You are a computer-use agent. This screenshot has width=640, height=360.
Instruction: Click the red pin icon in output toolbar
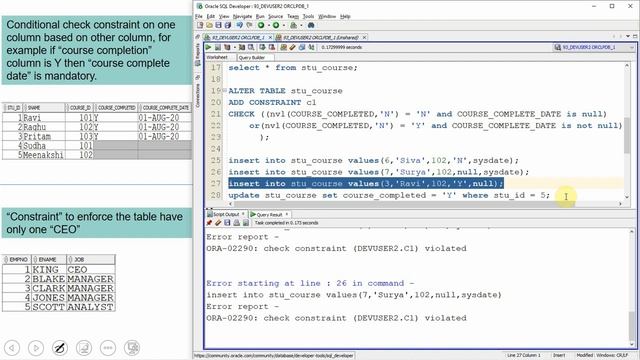[209, 223]
